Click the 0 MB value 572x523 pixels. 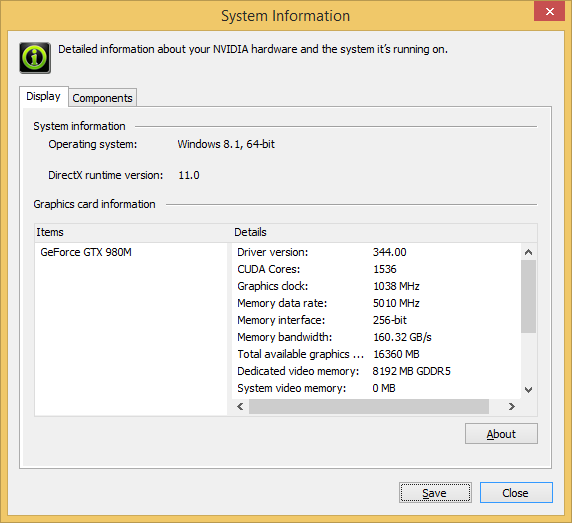pos(384,388)
